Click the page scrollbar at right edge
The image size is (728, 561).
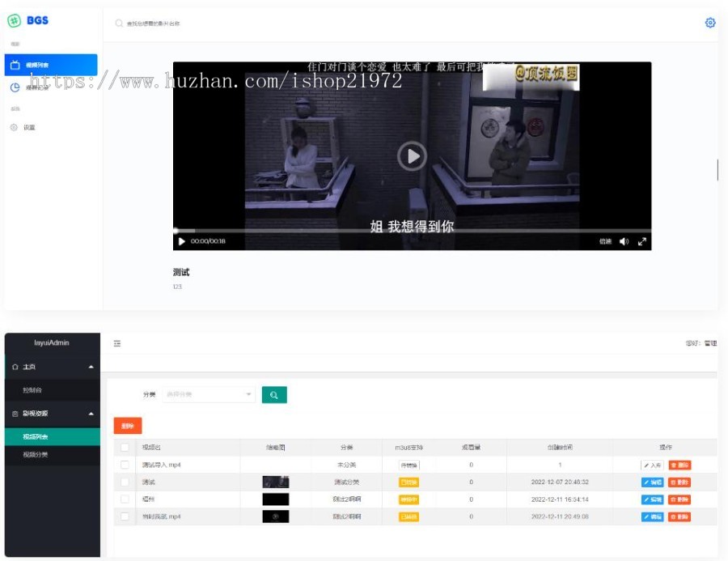click(x=717, y=170)
